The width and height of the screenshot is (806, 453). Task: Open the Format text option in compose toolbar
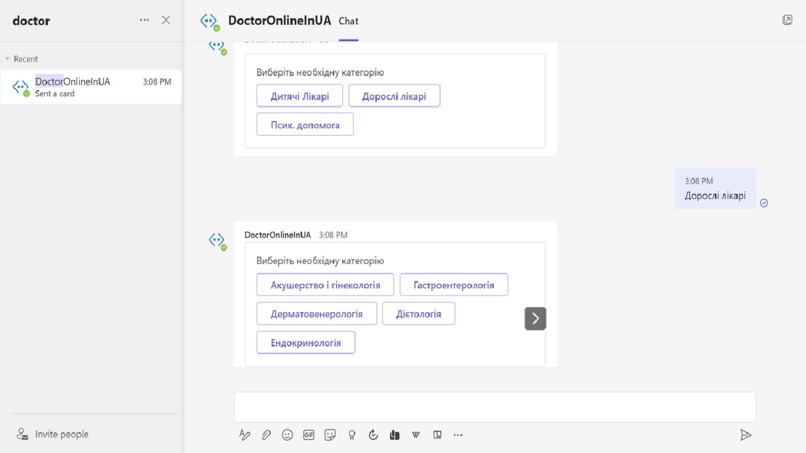point(245,435)
